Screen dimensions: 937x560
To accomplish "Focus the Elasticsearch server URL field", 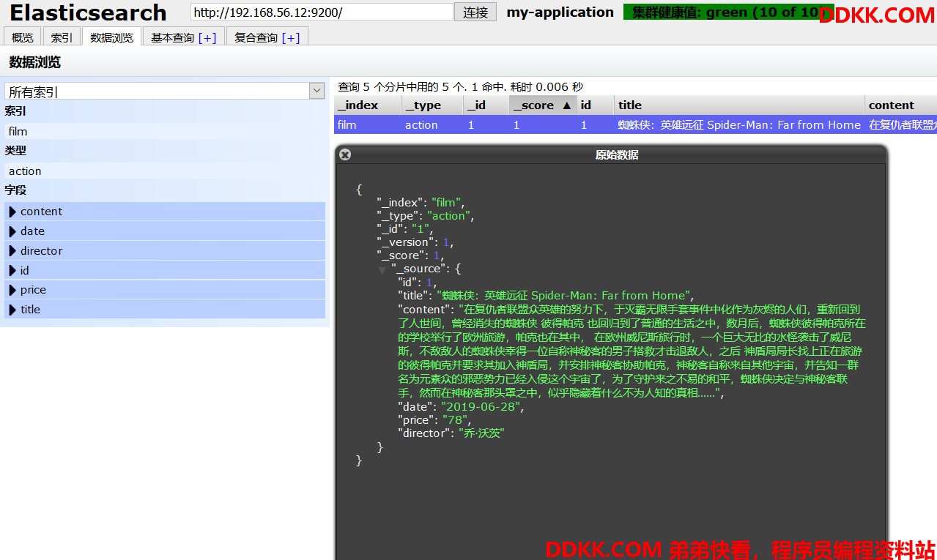I will 322,12.
